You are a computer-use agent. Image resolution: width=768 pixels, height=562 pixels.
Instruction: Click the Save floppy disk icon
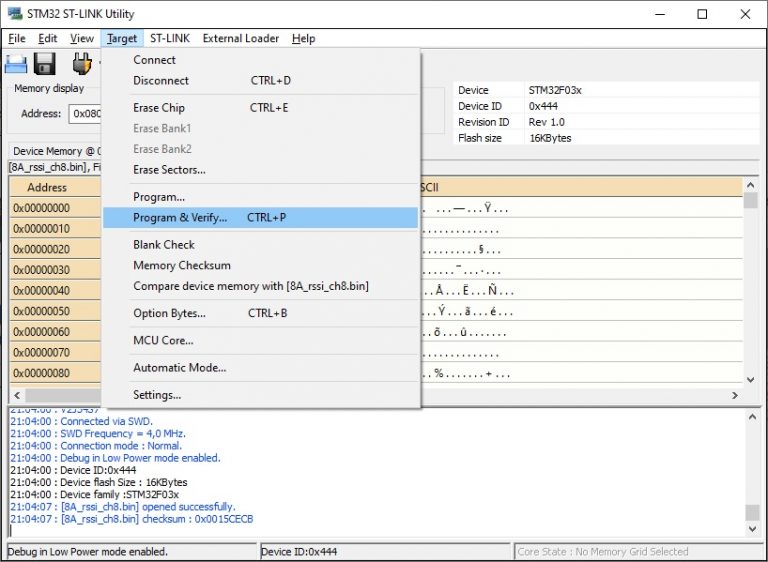coord(45,64)
